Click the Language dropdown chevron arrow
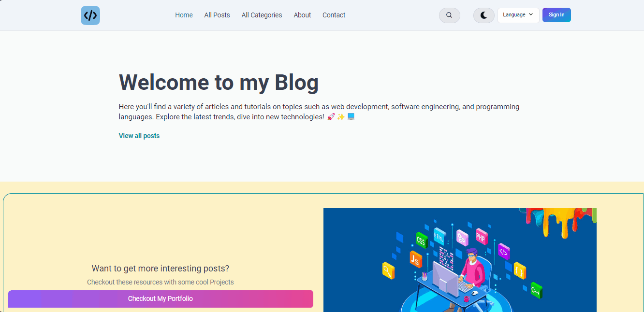Image resolution: width=644 pixels, height=312 pixels. (x=530, y=15)
